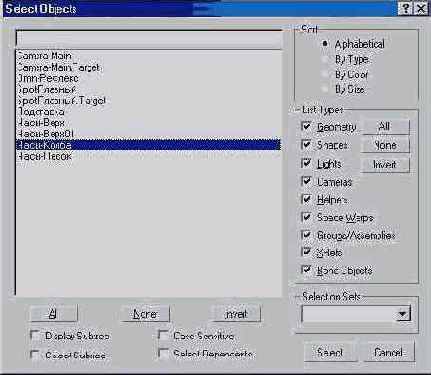The height and width of the screenshot is (375, 431).
Task: Enable the Case Sensitive checkbox
Action: tap(163, 335)
